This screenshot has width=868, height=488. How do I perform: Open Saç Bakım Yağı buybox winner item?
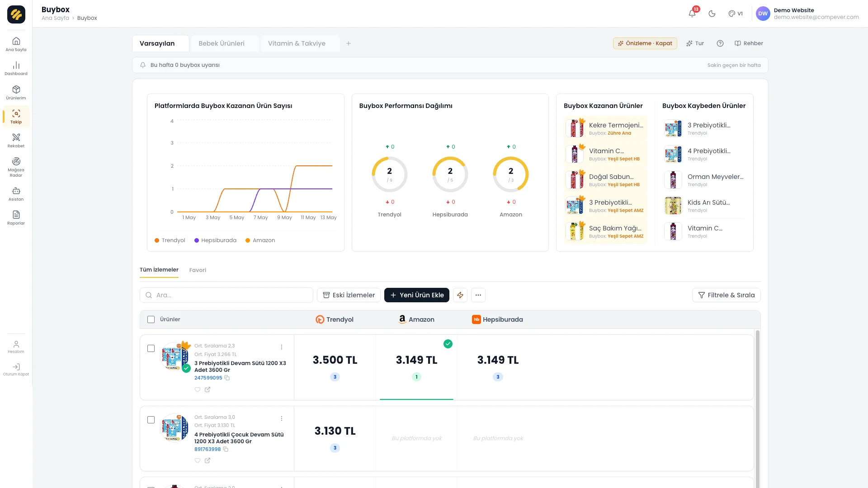pyautogui.click(x=606, y=231)
